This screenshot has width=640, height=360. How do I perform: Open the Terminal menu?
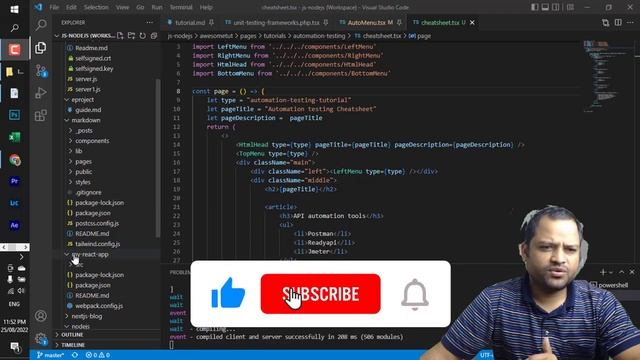pos(181,7)
